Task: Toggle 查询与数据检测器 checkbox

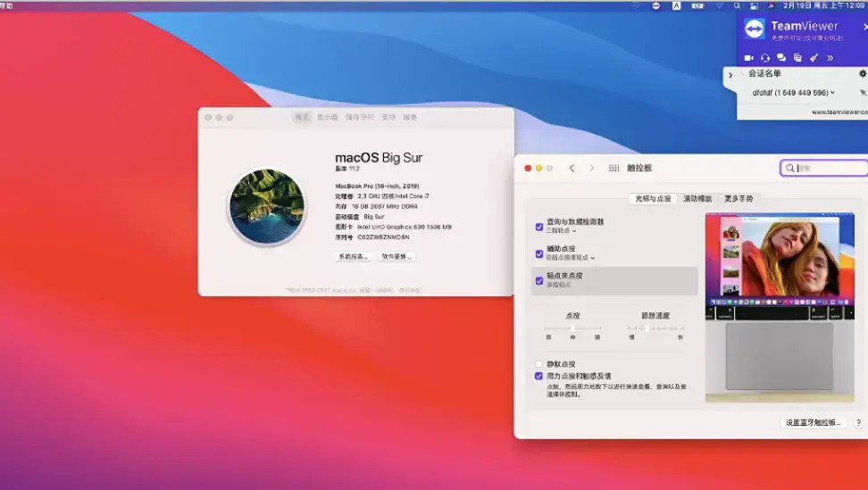Action: pyautogui.click(x=539, y=227)
